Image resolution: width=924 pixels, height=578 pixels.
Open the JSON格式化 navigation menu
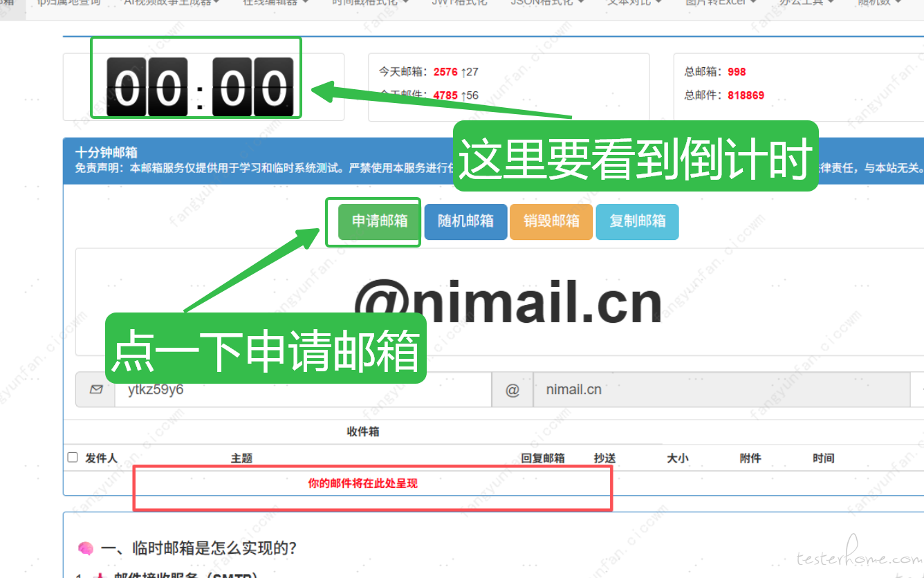pos(547,3)
